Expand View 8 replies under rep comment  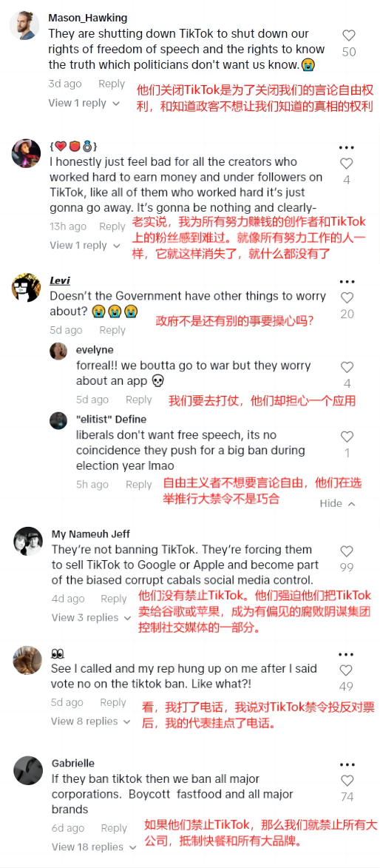pos(91,721)
